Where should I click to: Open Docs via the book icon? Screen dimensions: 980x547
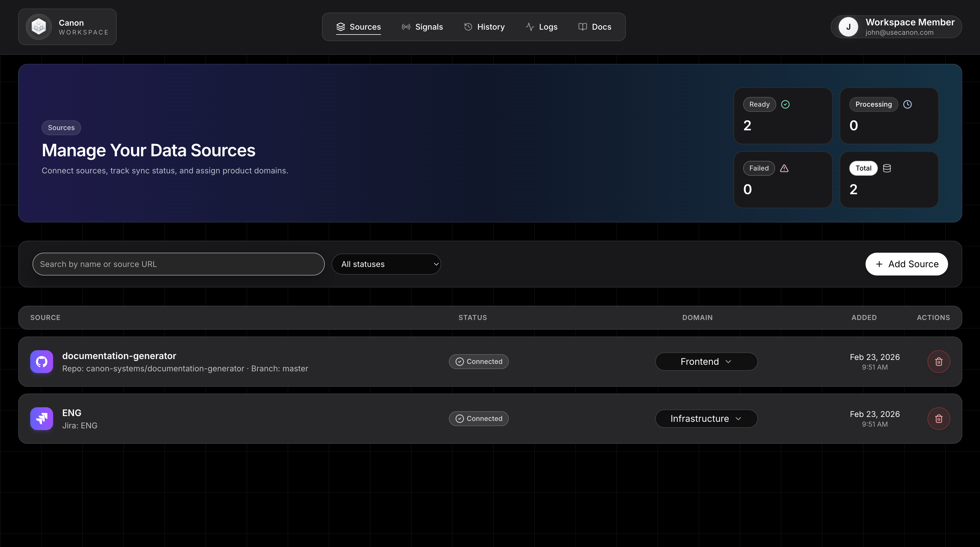pyautogui.click(x=582, y=27)
